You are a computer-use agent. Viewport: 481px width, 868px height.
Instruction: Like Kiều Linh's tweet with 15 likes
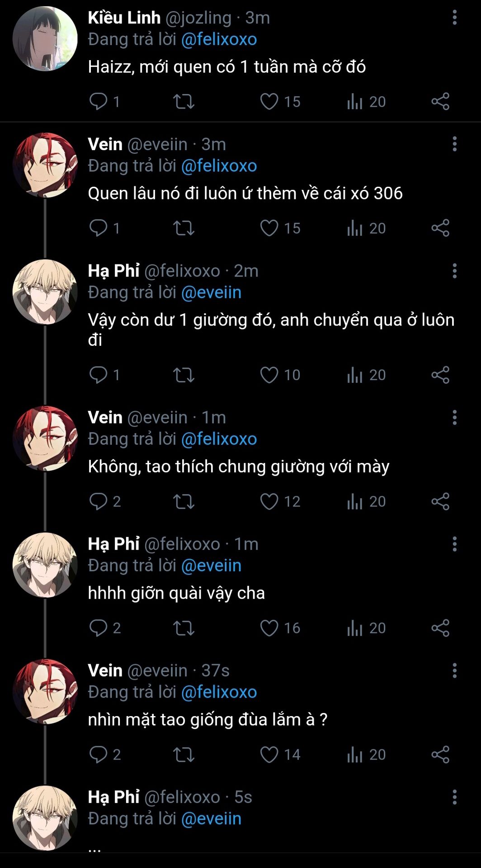point(269,101)
